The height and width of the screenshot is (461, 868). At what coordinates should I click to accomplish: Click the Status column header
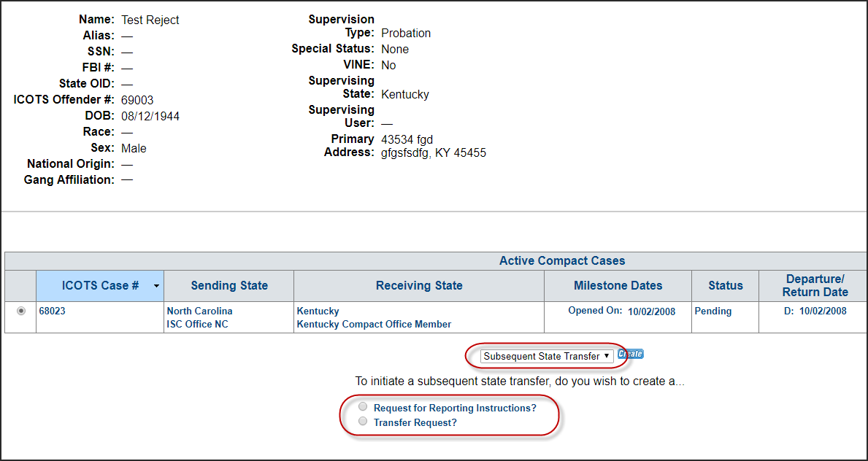click(725, 286)
